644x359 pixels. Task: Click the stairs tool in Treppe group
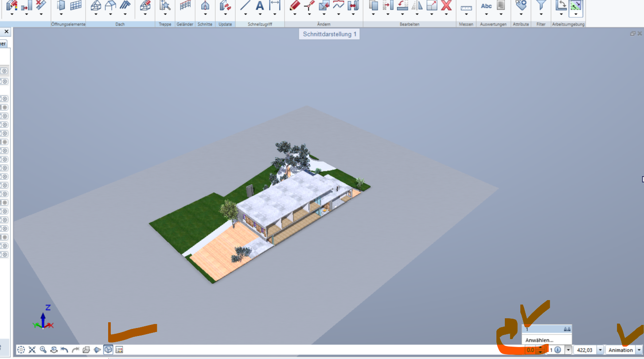click(x=165, y=5)
